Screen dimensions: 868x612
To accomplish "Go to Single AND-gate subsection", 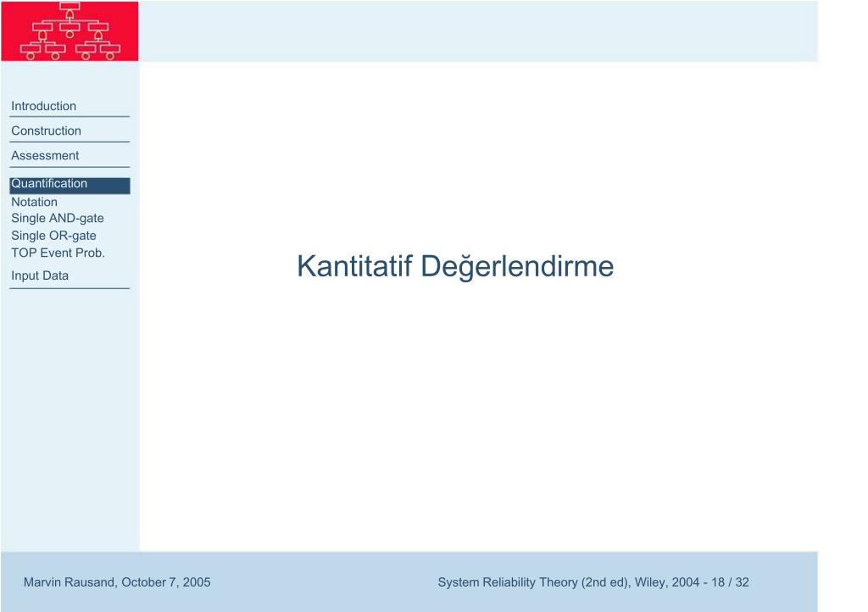I will pos(58,219).
